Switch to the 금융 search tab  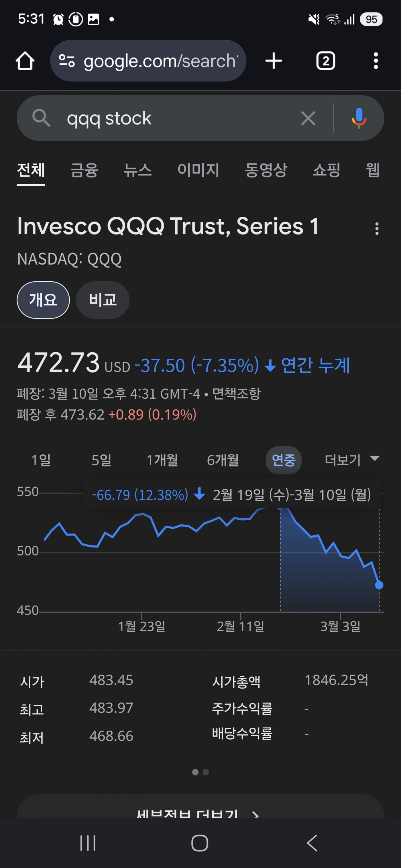point(84,170)
